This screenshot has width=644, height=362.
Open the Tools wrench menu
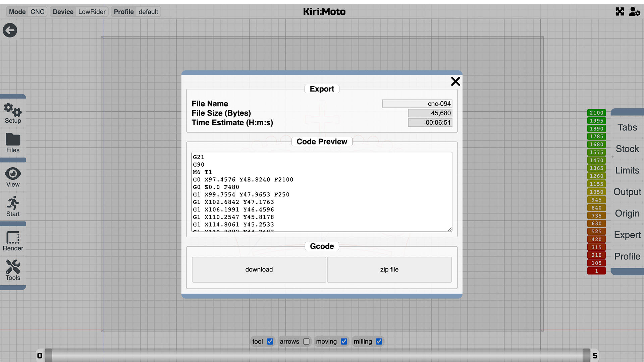pyautogui.click(x=13, y=270)
